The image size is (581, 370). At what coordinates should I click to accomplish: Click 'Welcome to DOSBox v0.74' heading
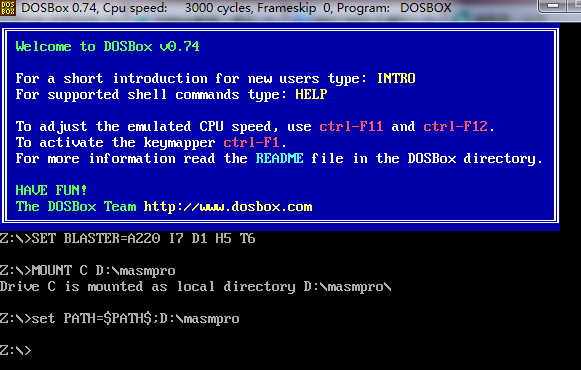pyautogui.click(x=107, y=47)
